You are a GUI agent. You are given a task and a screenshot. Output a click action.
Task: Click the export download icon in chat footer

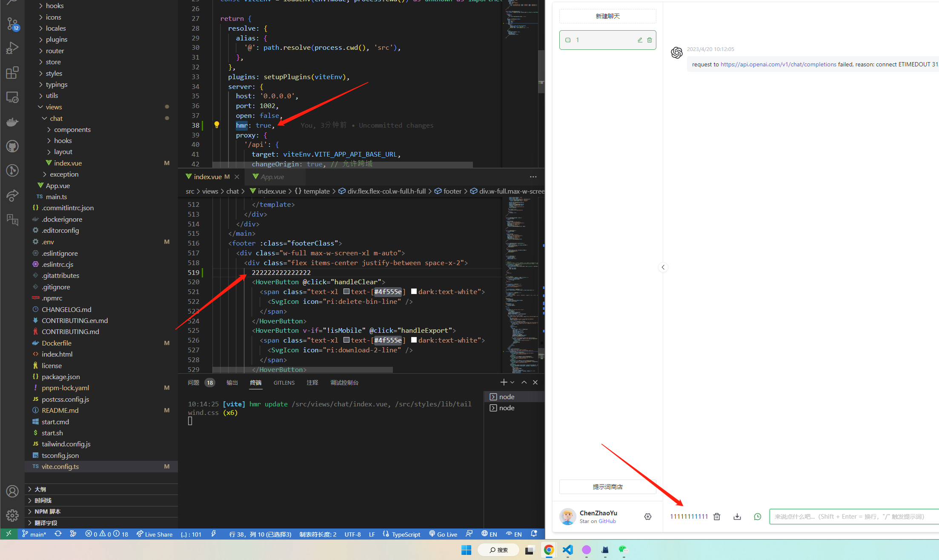click(x=737, y=517)
